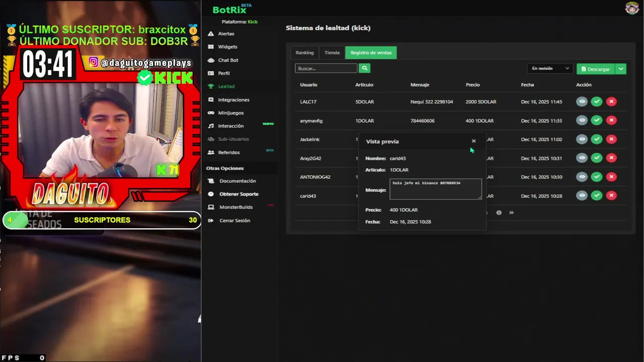This screenshot has width=644, height=362.
Task: Open the En revisión status dropdown
Action: 550,69
